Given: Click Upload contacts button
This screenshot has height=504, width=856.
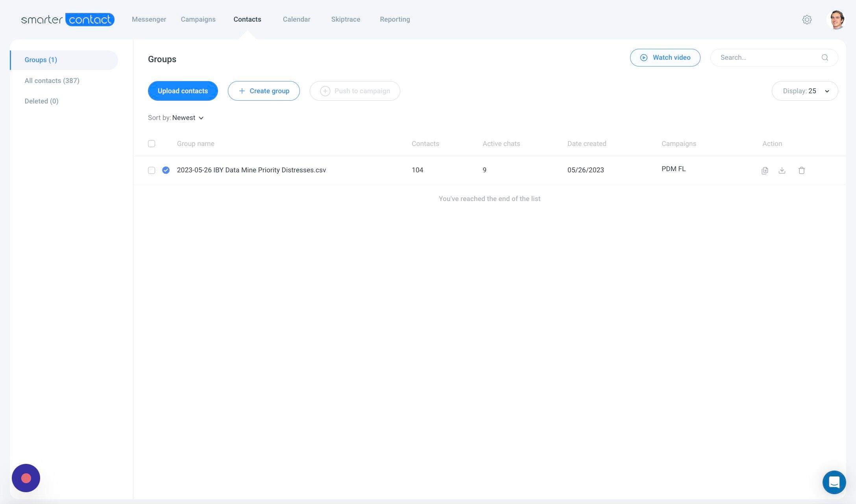Looking at the screenshot, I should [x=183, y=91].
